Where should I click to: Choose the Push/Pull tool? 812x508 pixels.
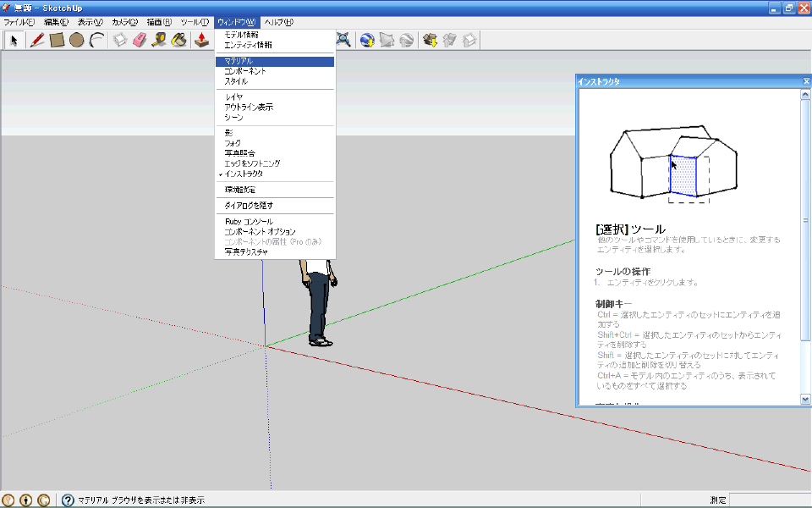[x=201, y=40]
